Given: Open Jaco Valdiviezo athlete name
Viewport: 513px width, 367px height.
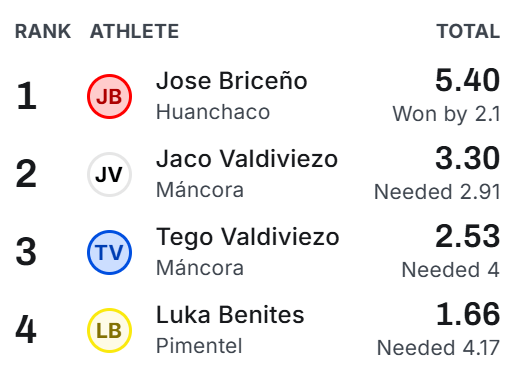Looking at the screenshot, I should coord(247,159).
